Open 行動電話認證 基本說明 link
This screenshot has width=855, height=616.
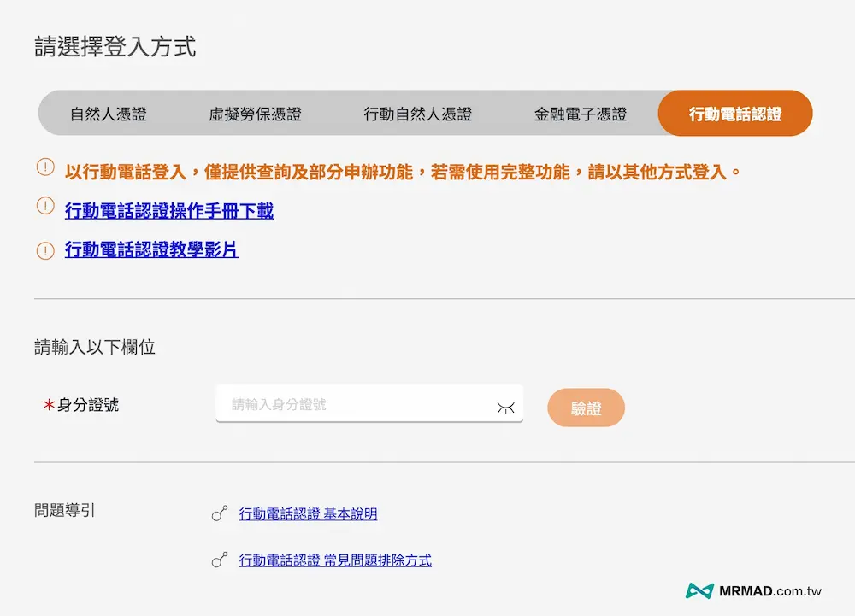(308, 513)
